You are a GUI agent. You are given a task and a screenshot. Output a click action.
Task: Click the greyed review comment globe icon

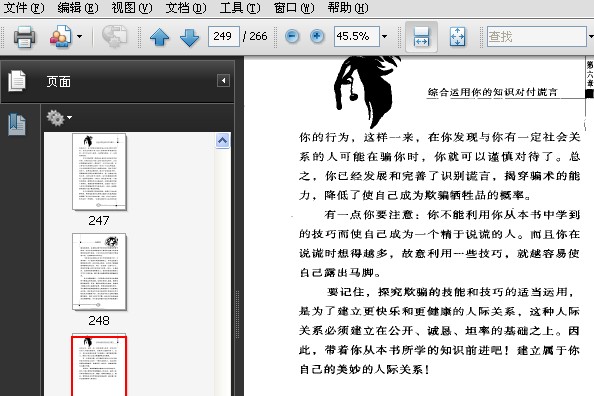114,37
